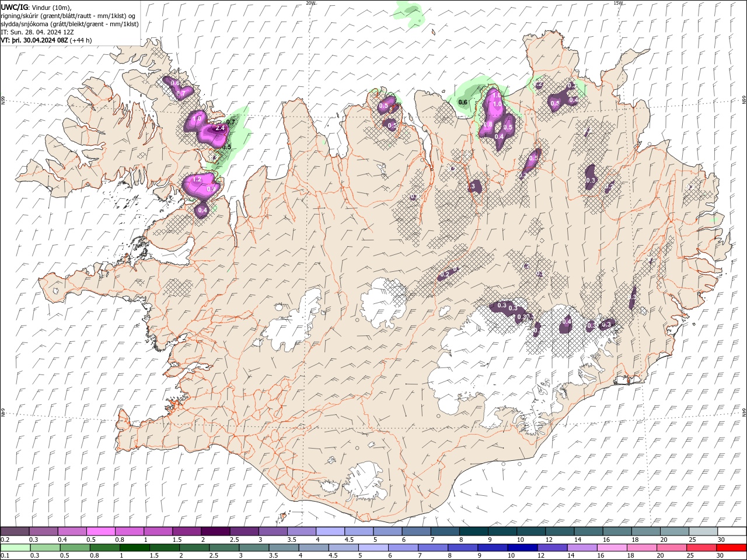
Task: Click the UWC/IG title text
Action: [x=15, y=7]
